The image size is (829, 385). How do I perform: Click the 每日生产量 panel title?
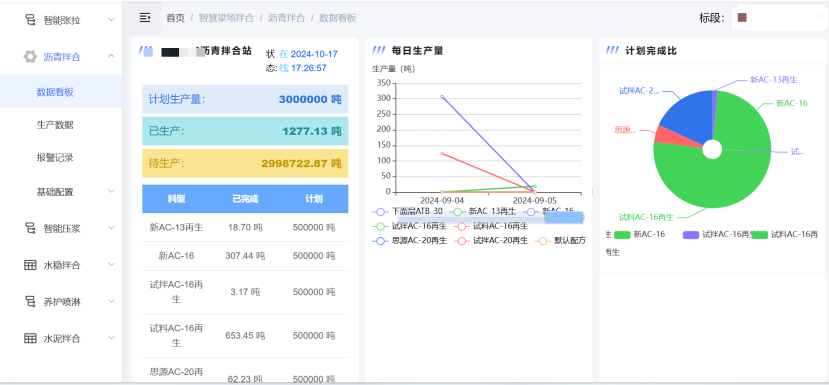coord(417,51)
